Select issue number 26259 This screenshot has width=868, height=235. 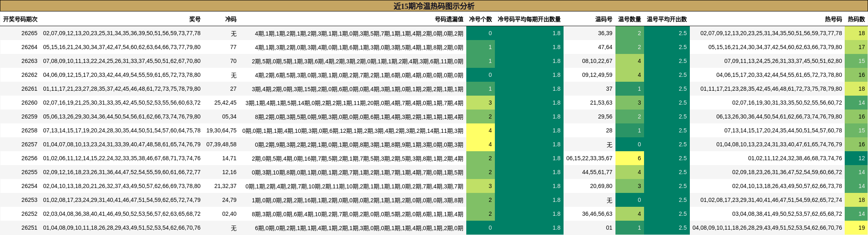(x=29, y=116)
